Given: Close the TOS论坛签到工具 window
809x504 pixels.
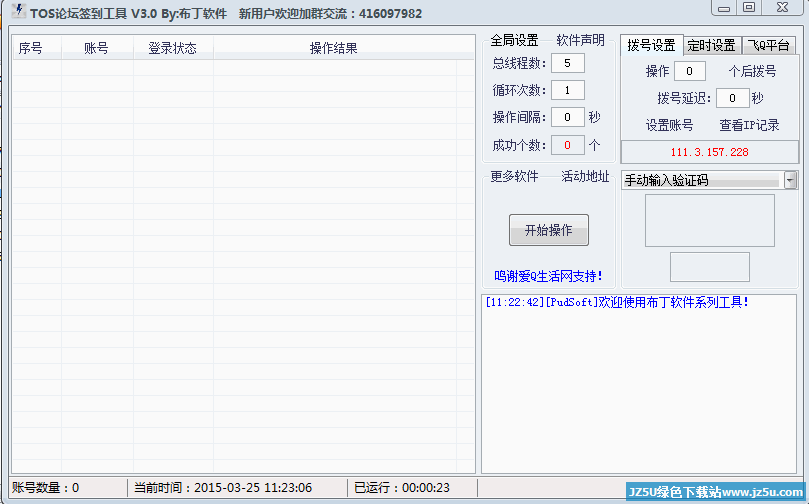Looking at the screenshot, I should point(783,8).
